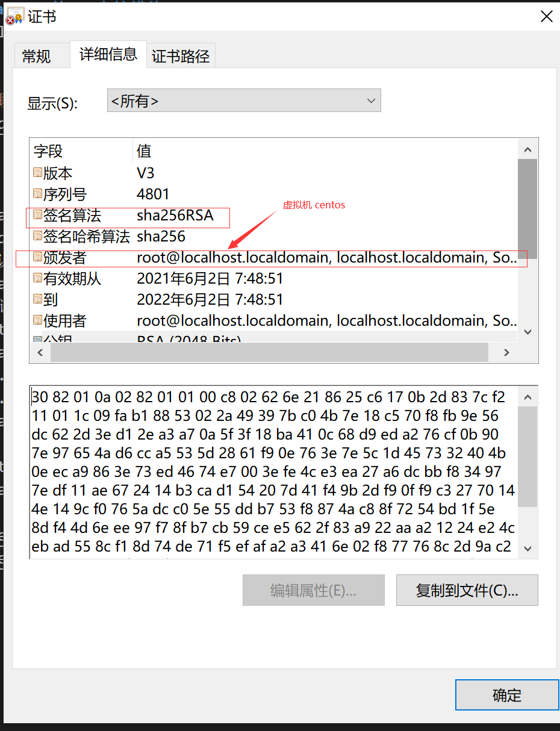Open the 证书路径 tab

click(x=181, y=57)
